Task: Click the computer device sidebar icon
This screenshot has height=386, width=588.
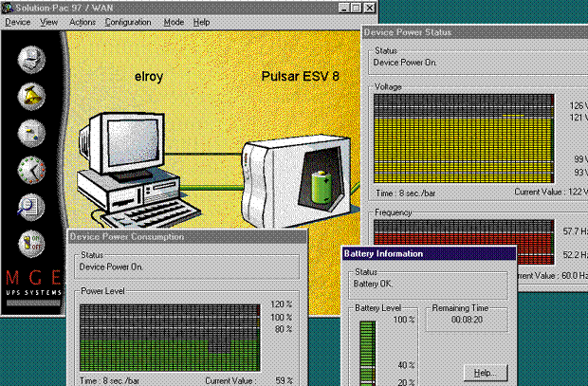Action: 30,59
